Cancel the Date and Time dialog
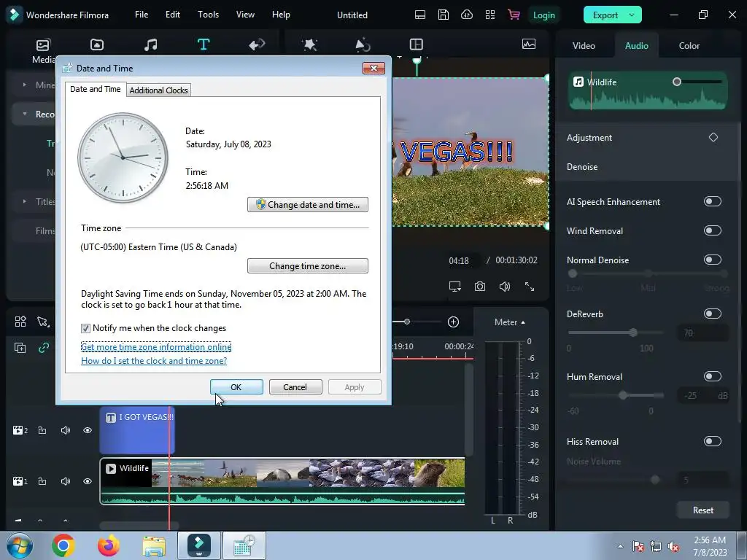The height and width of the screenshot is (560, 747). (295, 387)
